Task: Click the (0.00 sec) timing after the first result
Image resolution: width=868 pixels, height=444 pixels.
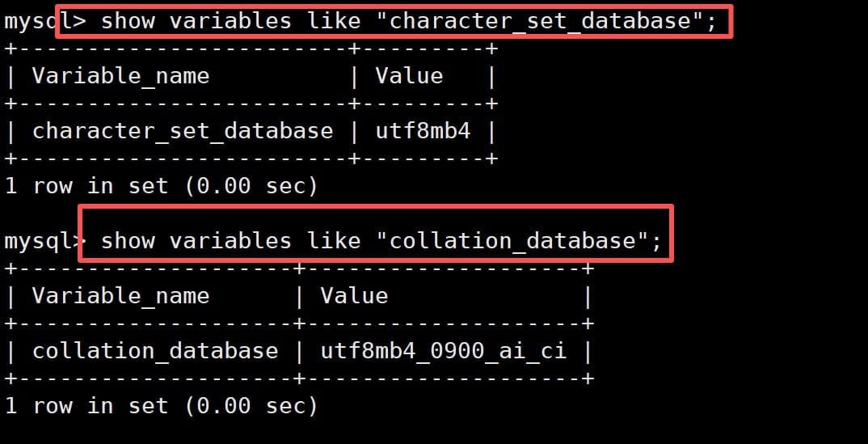Action: [x=251, y=186]
